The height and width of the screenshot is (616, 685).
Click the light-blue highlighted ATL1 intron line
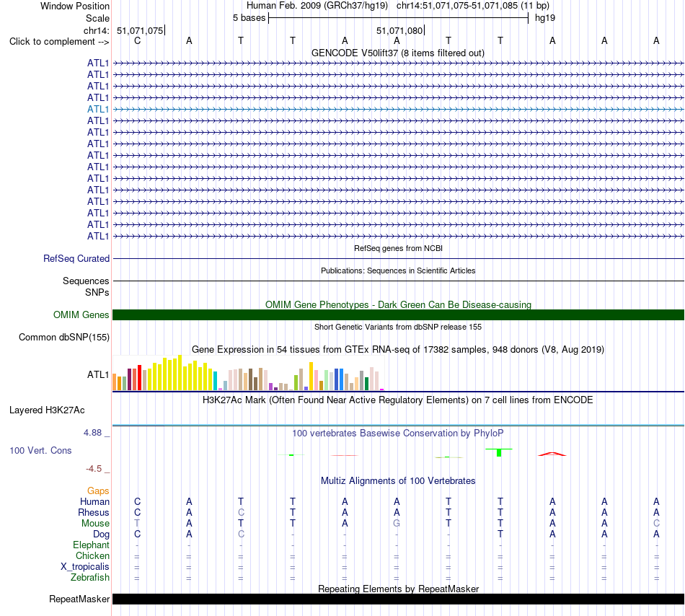pos(399,109)
